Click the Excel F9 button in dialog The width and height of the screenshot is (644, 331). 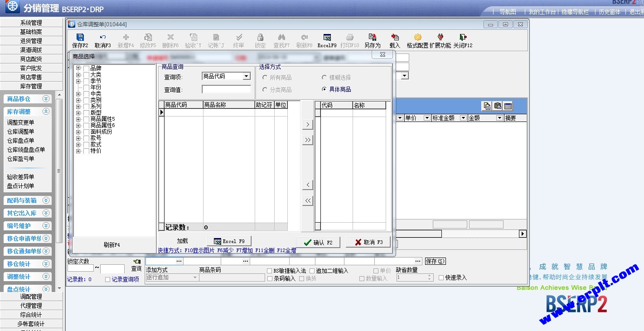(229, 241)
